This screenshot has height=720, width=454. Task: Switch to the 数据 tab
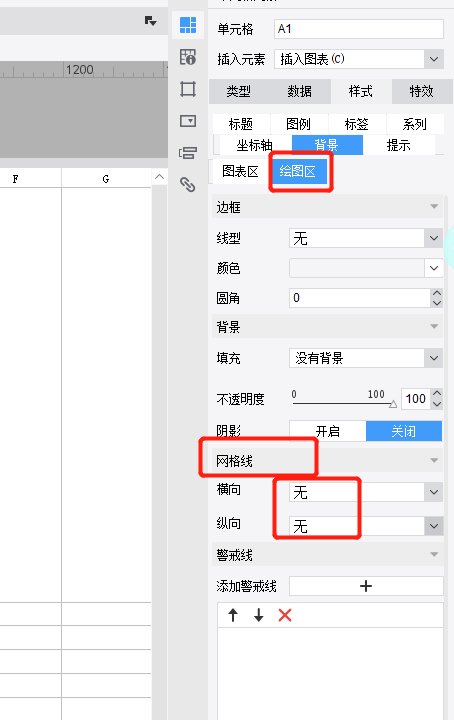point(300,91)
